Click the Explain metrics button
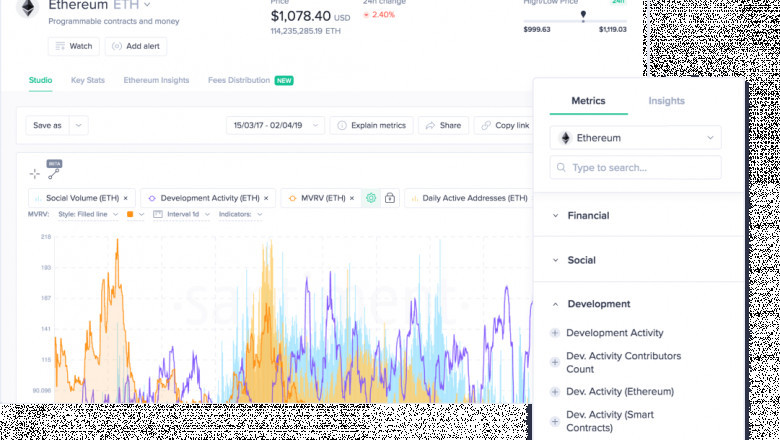The width and height of the screenshot is (780, 440). (x=372, y=125)
